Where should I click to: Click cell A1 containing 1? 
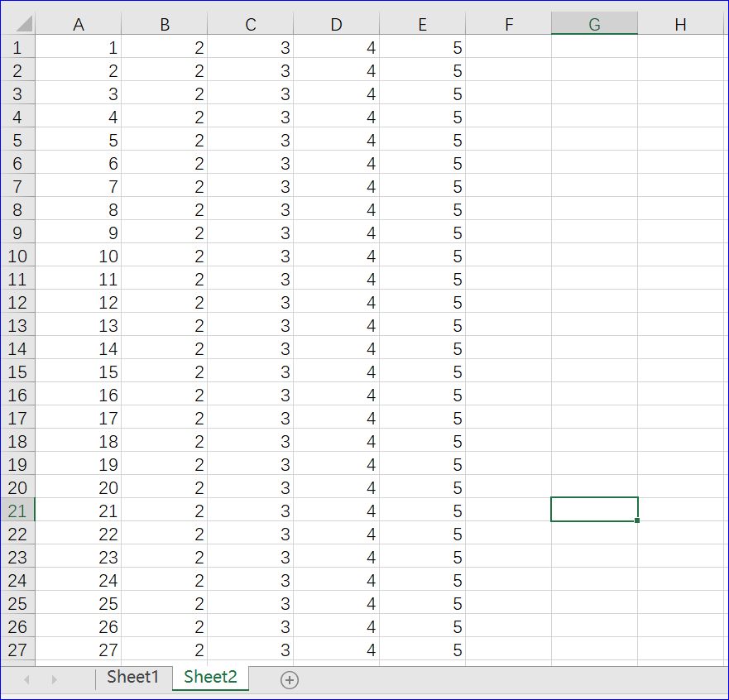(x=78, y=47)
